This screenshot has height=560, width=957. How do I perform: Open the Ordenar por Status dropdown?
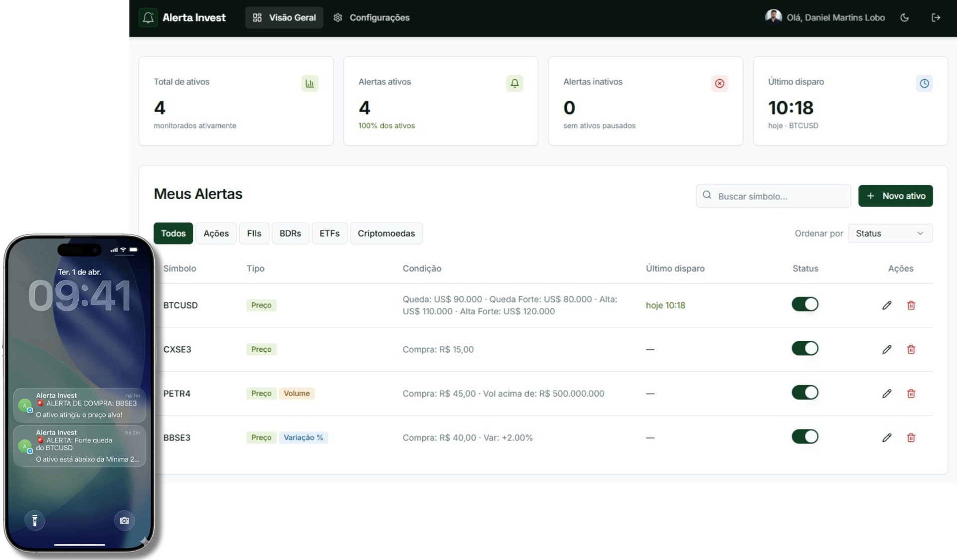890,234
